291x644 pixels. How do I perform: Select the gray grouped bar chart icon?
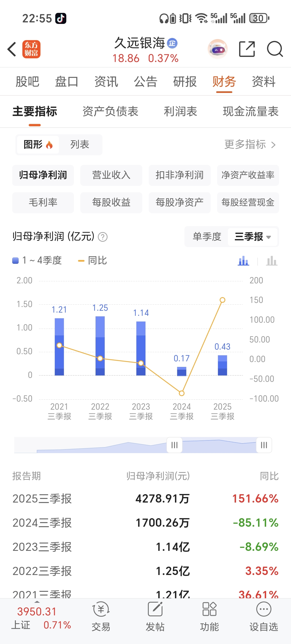tap(272, 261)
